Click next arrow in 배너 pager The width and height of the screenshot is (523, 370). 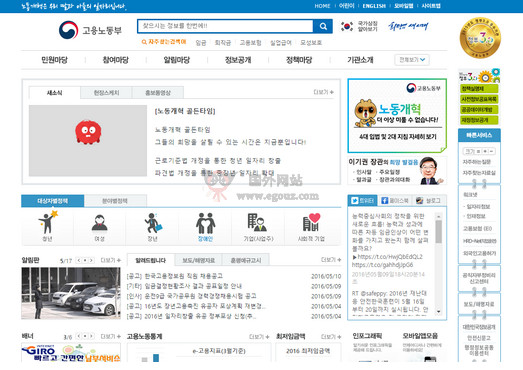[91, 336]
